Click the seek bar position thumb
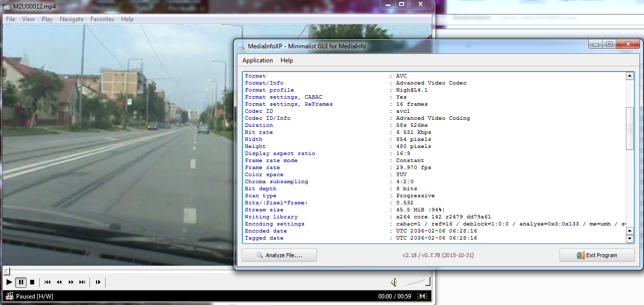 tap(7, 271)
